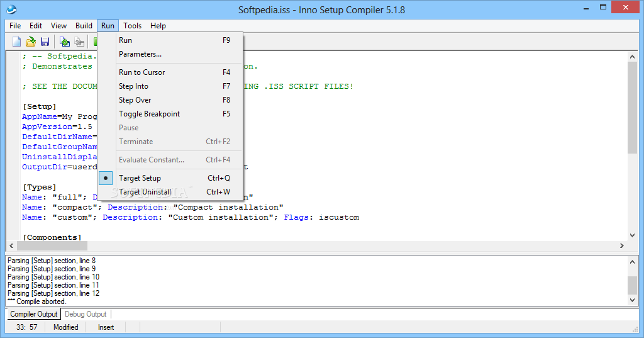Select the Target Uninstall radio option
The width and height of the screenshot is (644, 338).
point(170,192)
